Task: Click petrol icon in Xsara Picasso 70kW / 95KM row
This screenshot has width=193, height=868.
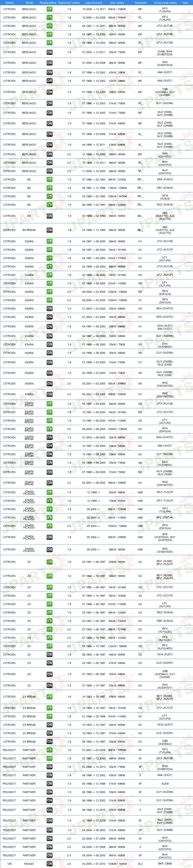Action: click(x=49, y=501)
